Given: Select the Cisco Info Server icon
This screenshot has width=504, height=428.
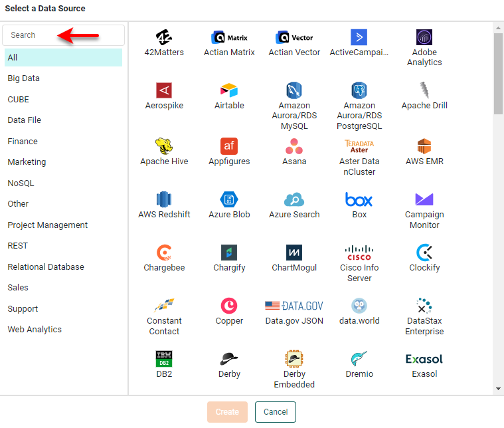Looking at the screenshot, I should pyautogui.click(x=359, y=253).
